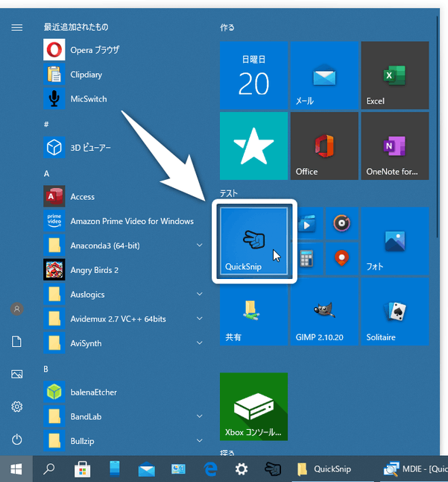This screenshot has height=482, width=448.
Task: Open Mail from the taskbar
Action: 146,469
